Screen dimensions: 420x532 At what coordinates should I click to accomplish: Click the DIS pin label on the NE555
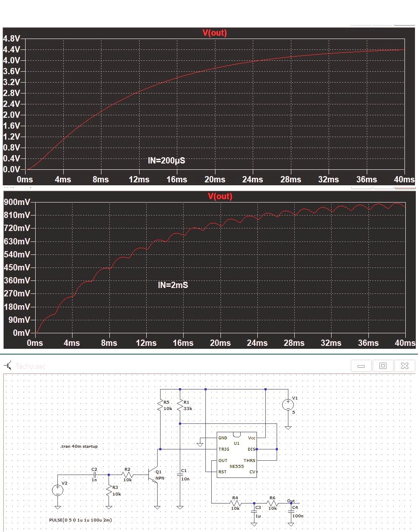pos(251,449)
